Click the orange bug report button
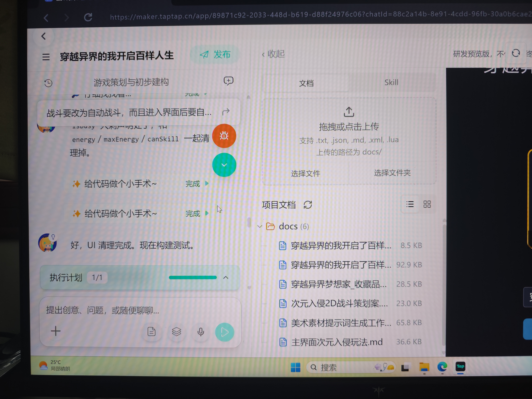This screenshot has width=532, height=399. point(224,136)
